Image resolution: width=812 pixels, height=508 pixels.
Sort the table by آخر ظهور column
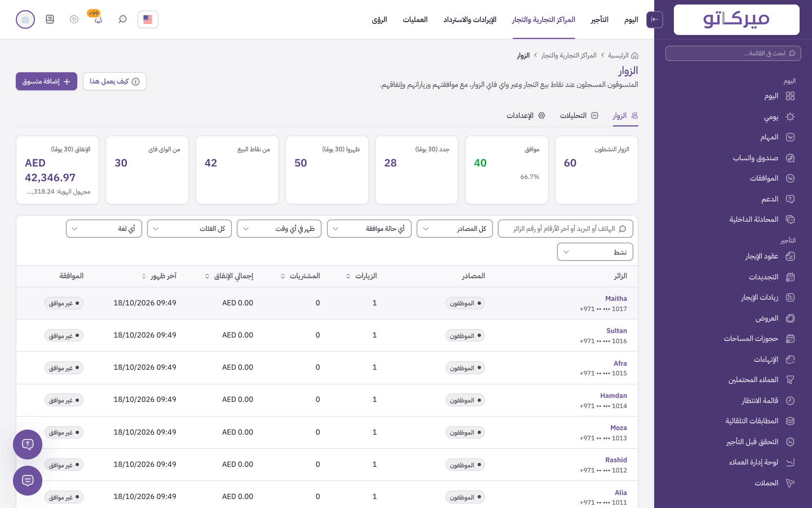pos(159,276)
